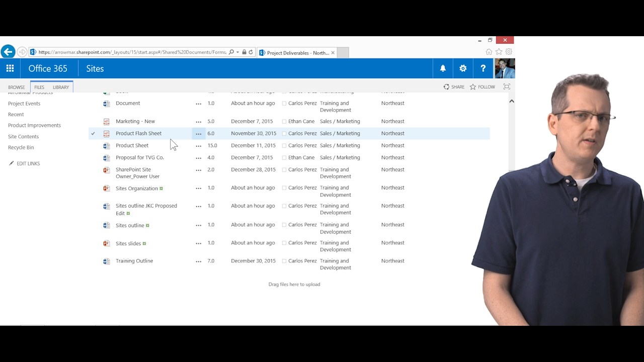Click the help question mark icon
Viewport: 644px width, 362px height.
pyautogui.click(x=483, y=68)
